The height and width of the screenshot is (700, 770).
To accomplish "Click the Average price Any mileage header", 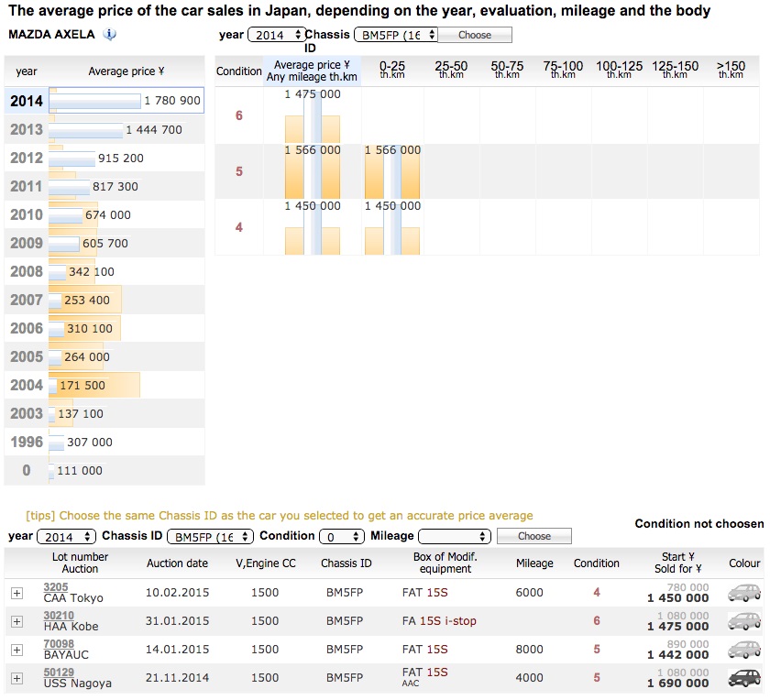I will pos(312,71).
